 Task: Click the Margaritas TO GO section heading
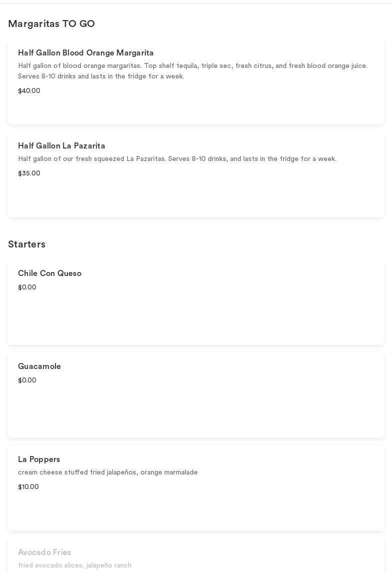[51, 24]
